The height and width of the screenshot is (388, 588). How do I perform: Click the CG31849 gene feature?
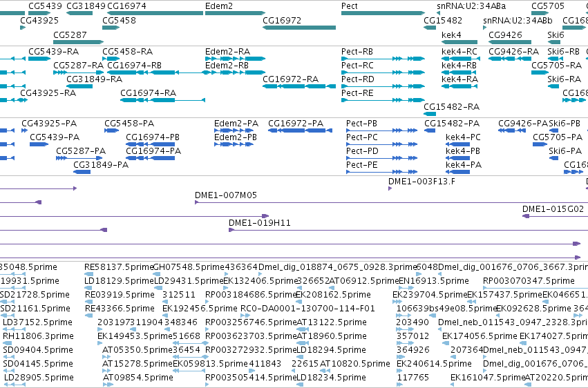[x=79, y=13]
